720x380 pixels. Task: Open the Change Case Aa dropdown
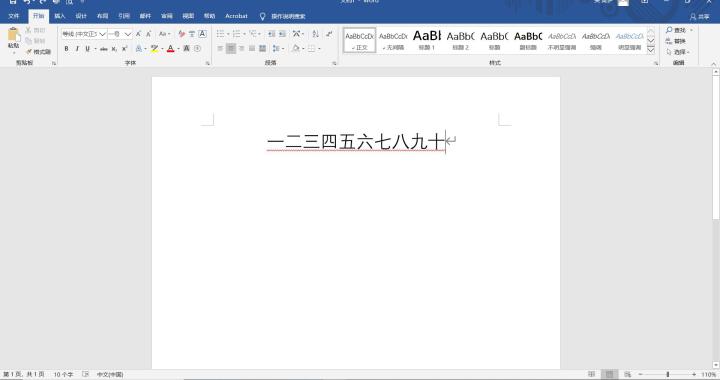coord(164,34)
